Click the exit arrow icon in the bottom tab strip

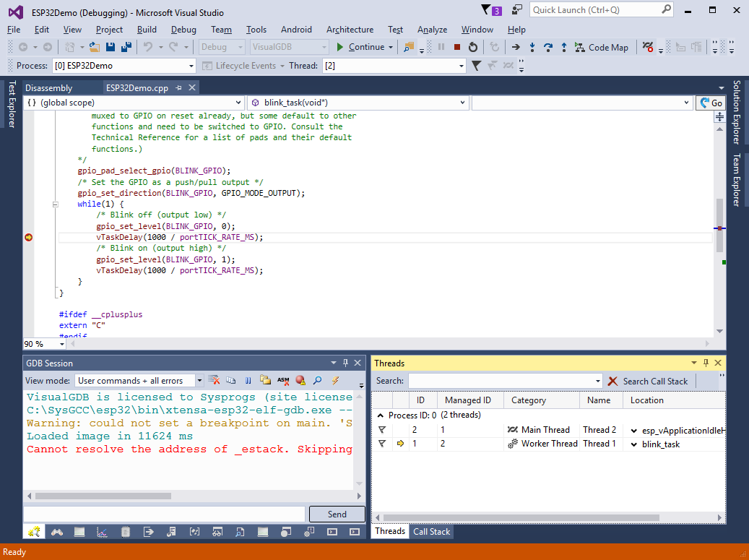tap(148, 532)
